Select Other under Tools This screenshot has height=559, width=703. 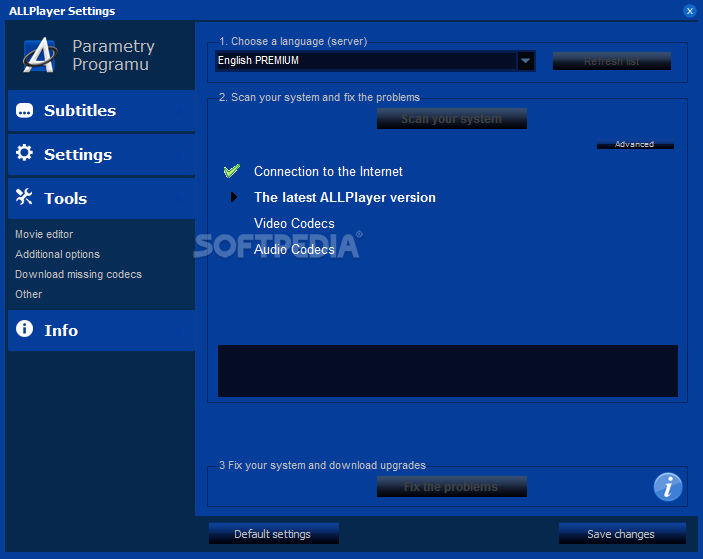(29, 294)
